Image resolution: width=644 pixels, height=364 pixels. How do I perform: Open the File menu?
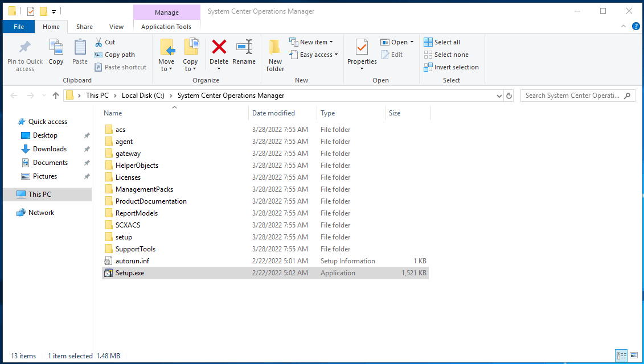(19, 26)
